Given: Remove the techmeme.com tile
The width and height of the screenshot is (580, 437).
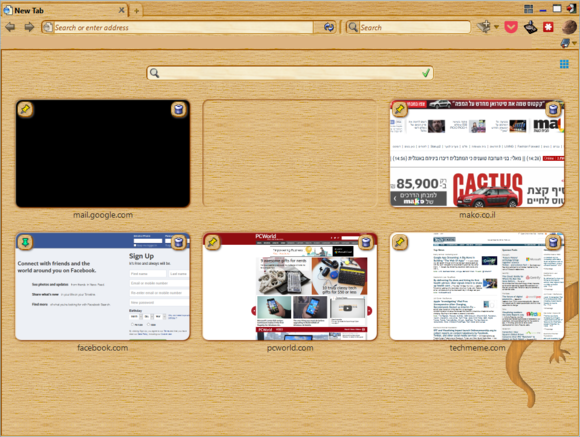Looking at the screenshot, I should pos(553,242).
